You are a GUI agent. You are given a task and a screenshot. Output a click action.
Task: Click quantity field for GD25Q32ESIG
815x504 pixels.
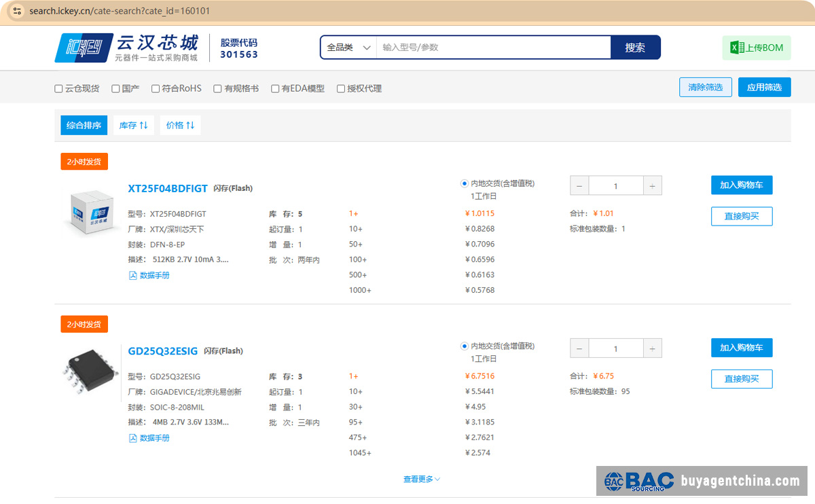[616, 348]
